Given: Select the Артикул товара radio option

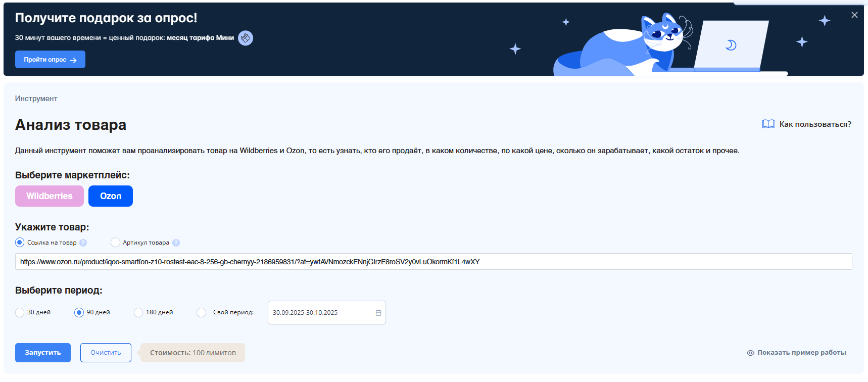Looking at the screenshot, I should pos(115,243).
